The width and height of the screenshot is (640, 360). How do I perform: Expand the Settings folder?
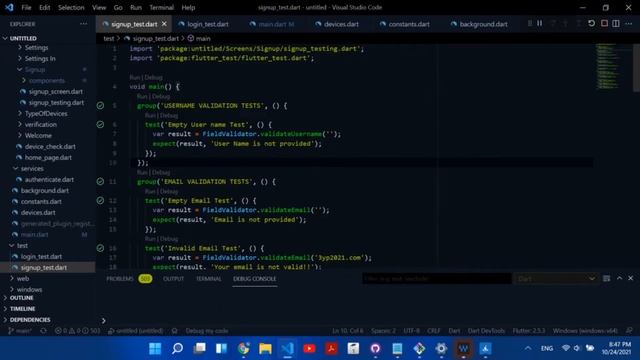click(x=20, y=48)
